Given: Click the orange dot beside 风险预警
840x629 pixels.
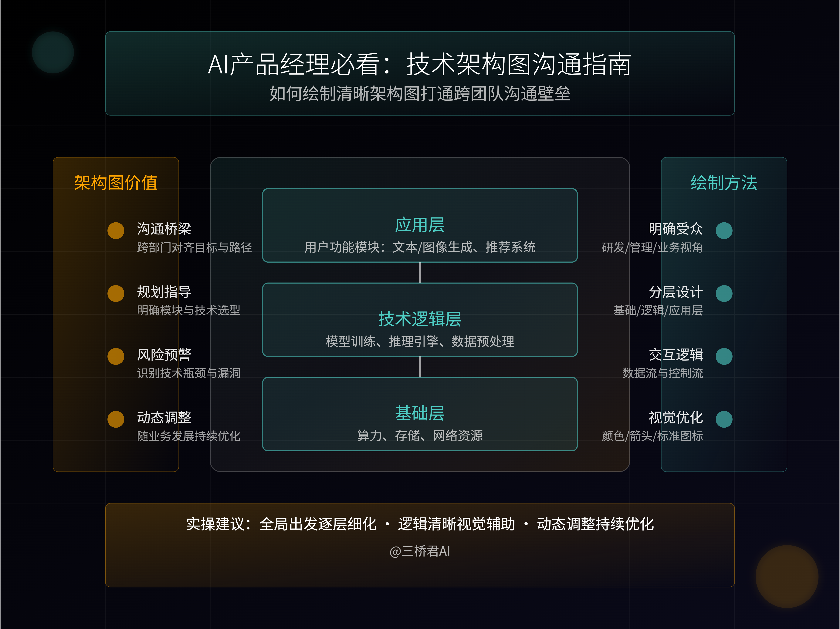Looking at the screenshot, I should click(x=116, y=356).
